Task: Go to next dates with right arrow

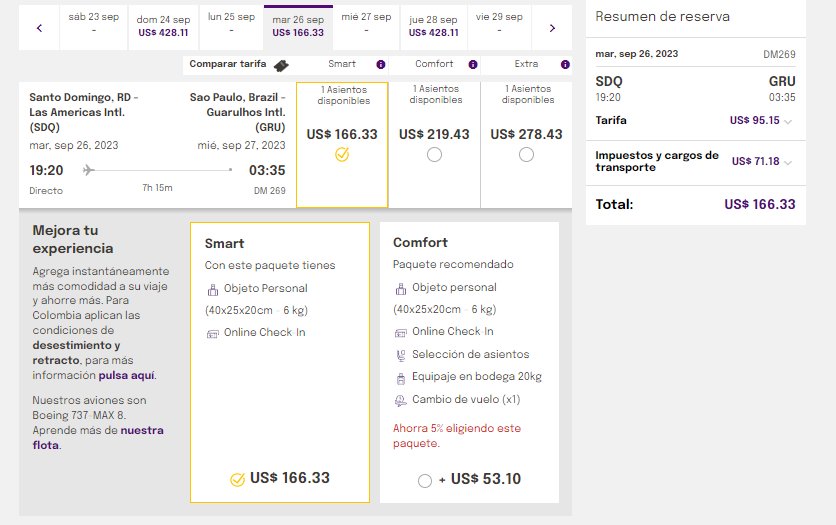Action: (x=552, y=28)
